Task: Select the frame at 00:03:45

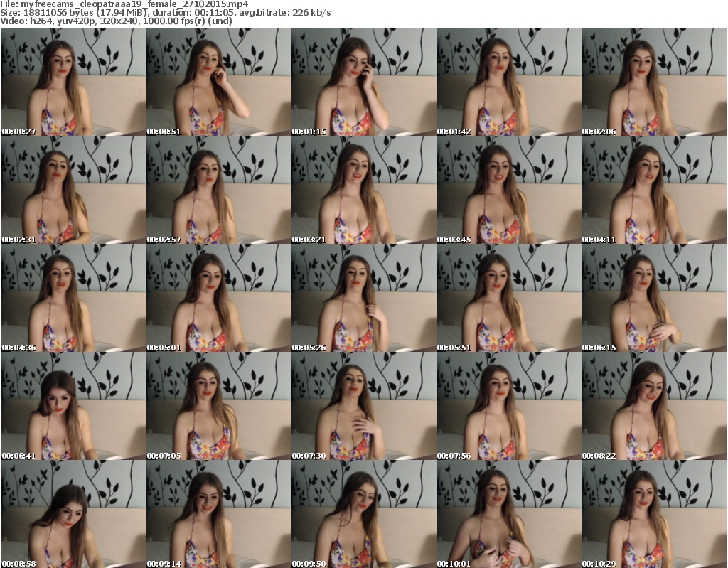Action: [509, 190]
